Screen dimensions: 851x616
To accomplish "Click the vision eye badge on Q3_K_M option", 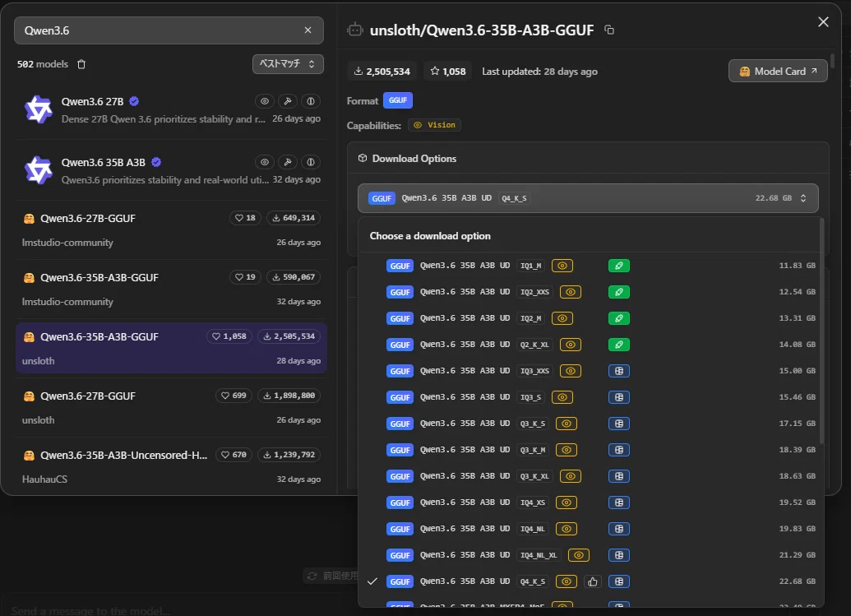I will (566, 450).
